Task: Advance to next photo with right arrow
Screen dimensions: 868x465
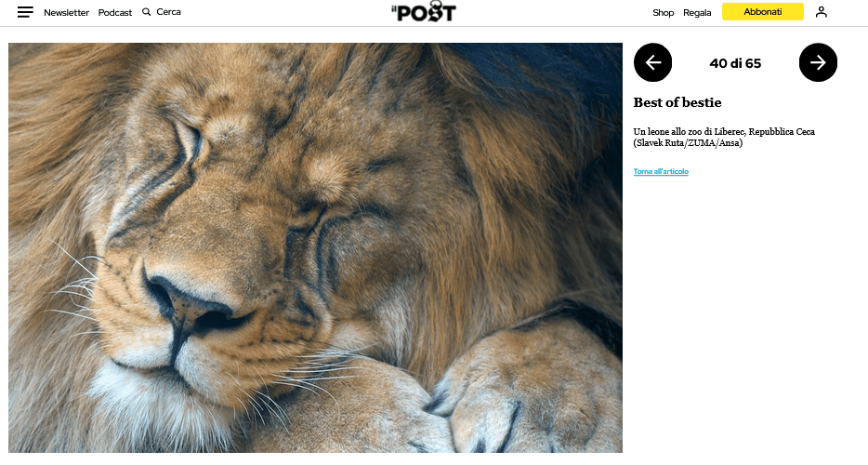Action: [818, 62]
